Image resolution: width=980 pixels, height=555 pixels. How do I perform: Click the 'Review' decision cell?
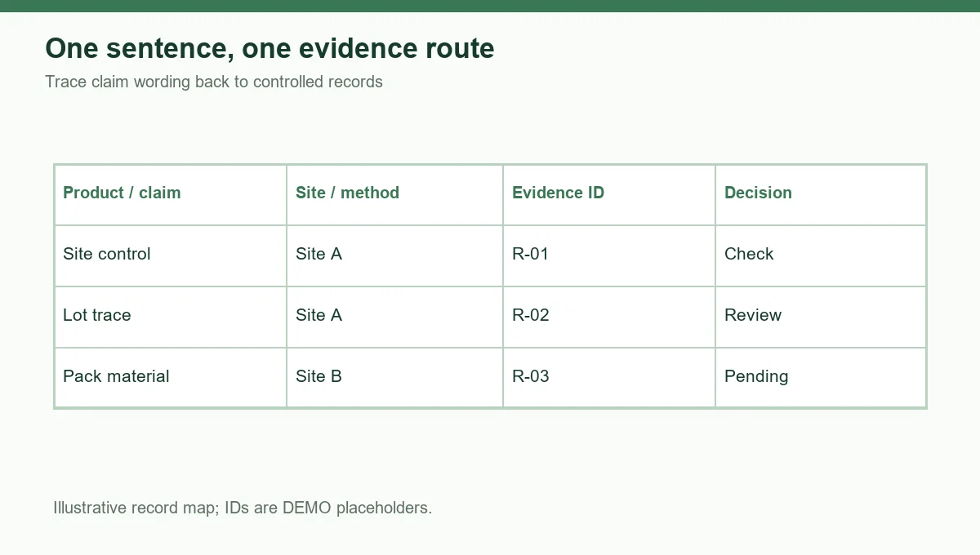click(821, 317)
